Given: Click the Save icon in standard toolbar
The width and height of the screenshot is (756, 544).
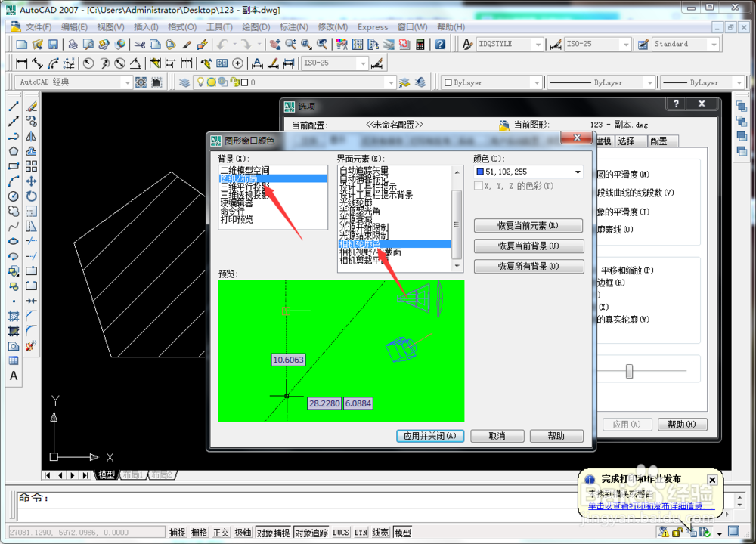Looking at the screenshot, I should [x=53, y=45].
